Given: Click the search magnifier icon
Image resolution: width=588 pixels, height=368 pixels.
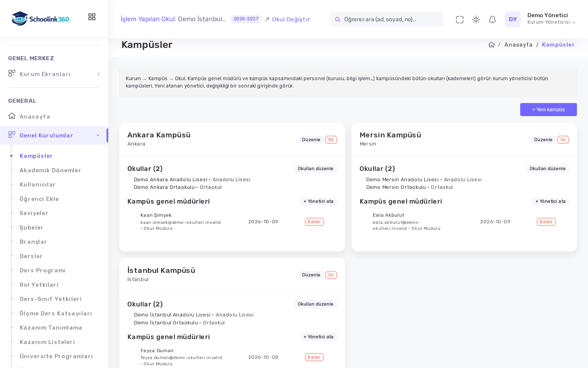Looking at the screenshot, I should tap(338, 19).
